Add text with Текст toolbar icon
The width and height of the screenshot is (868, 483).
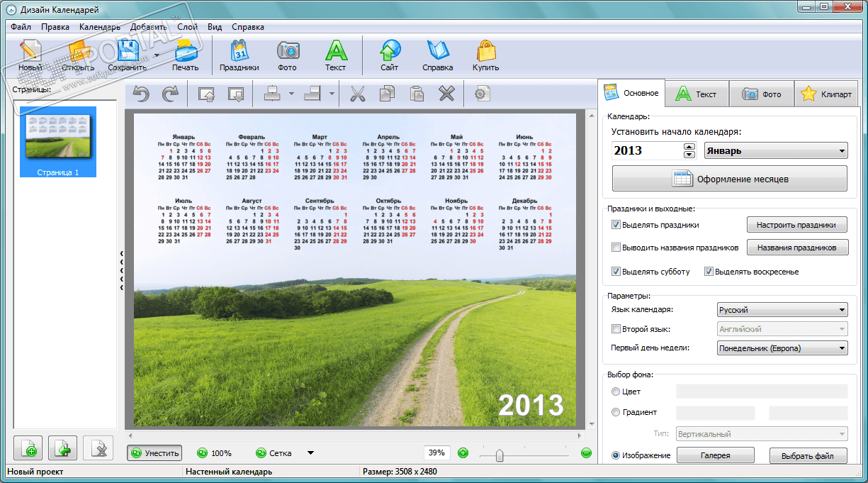(336, 51)
